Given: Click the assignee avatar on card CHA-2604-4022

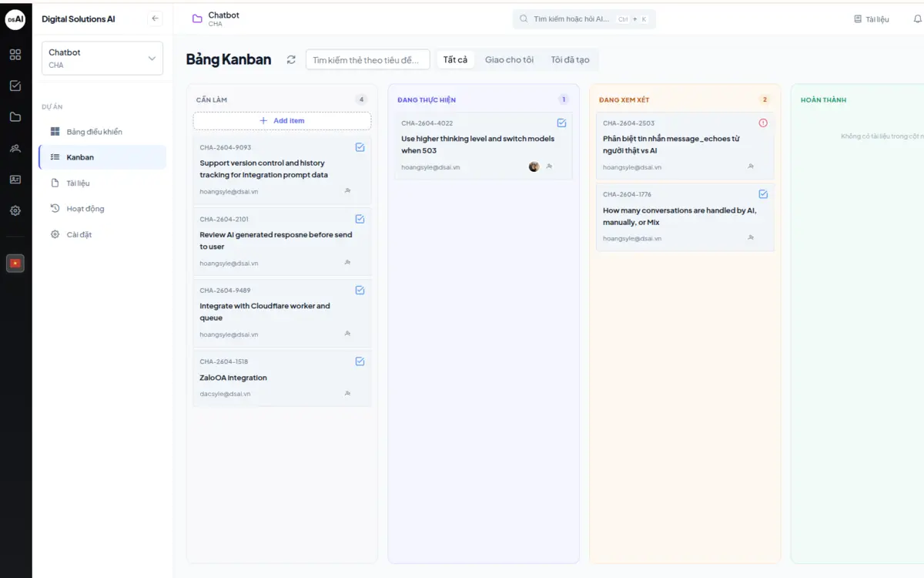Looking at the screenshot, I should pyautogui.click(x=534, y=166).
